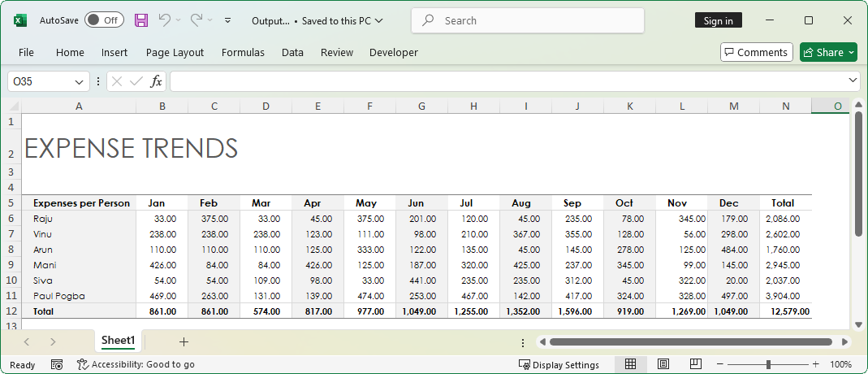Open Customize Quick Access Toolbar dropdown
This screenshot has width=868, height=374.
pos(227,20)
